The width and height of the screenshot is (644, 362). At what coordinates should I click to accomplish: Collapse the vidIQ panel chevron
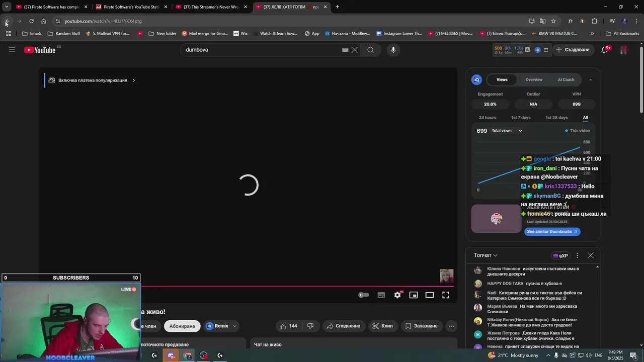tap(591, 79)
